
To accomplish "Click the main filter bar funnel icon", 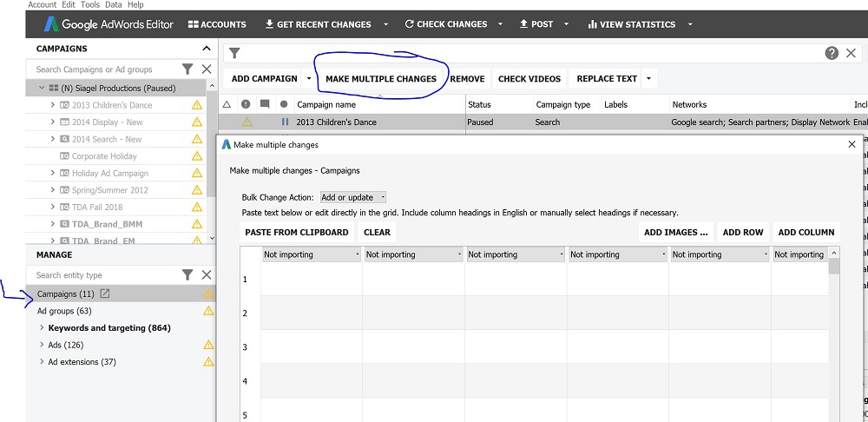I will coord(234,53).
